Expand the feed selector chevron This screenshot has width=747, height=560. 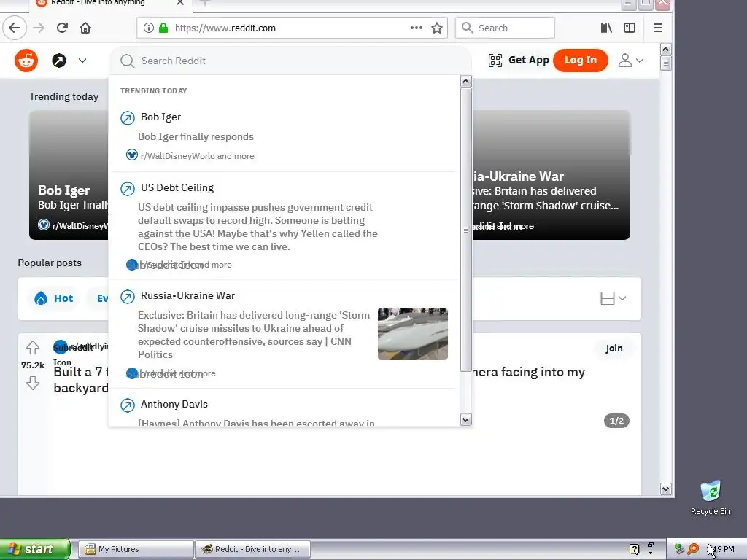(82, 61)
